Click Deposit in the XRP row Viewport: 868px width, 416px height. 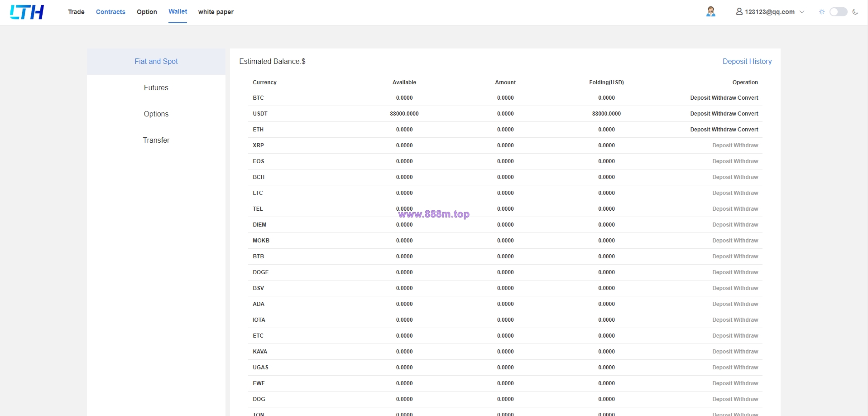coord(722,145)
